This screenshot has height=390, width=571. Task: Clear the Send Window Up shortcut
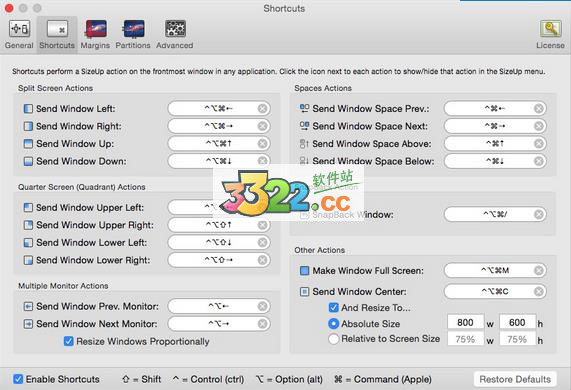262,143
